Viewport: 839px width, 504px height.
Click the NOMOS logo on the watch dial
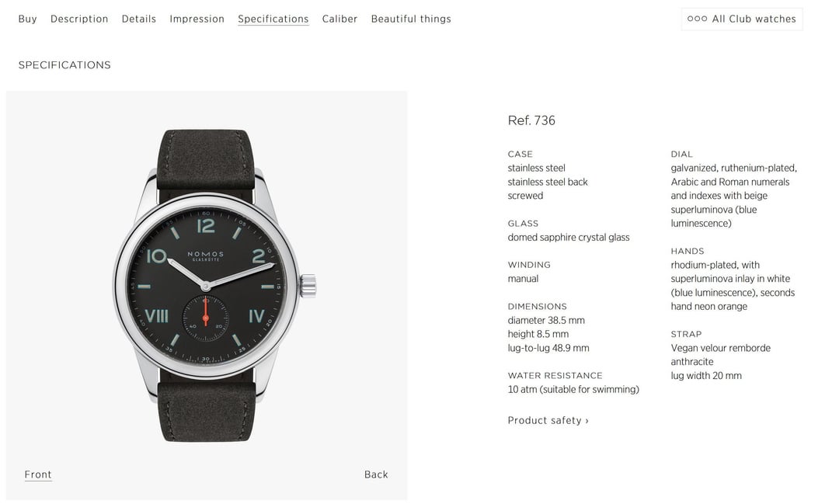205,255
